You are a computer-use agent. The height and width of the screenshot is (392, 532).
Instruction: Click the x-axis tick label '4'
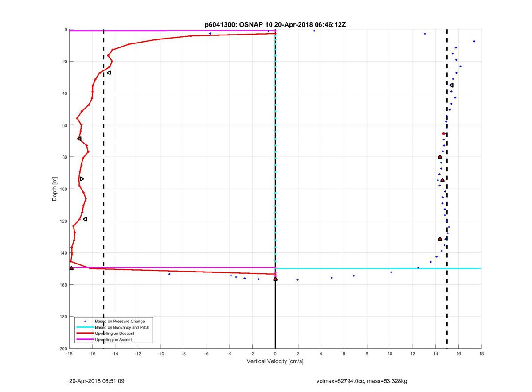coord(321,354)
